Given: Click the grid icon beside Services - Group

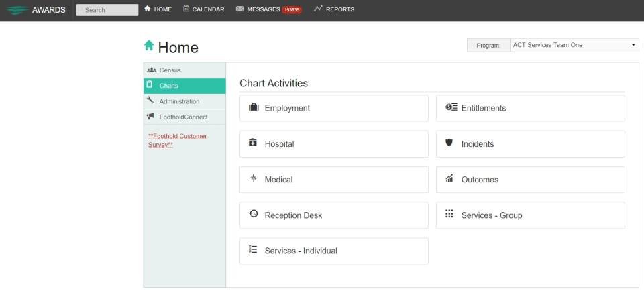Looking at the screenshot, I should [x=449, y=215].
